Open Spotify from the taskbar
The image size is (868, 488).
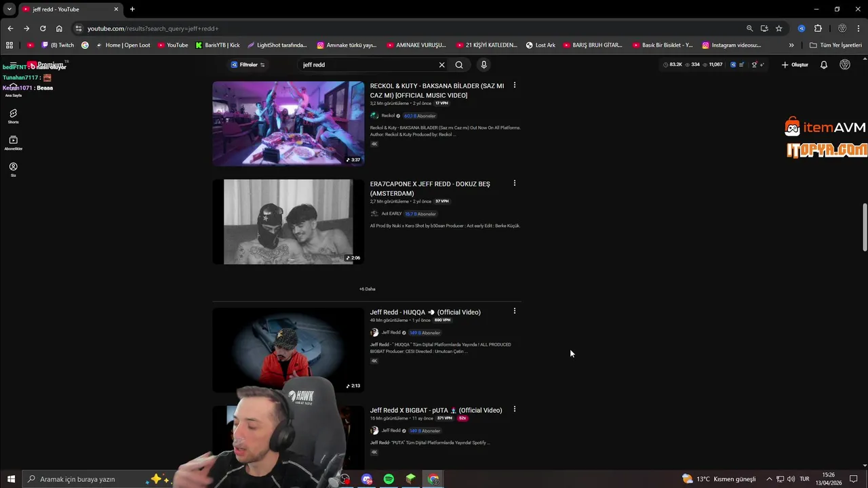pos(389,479)
